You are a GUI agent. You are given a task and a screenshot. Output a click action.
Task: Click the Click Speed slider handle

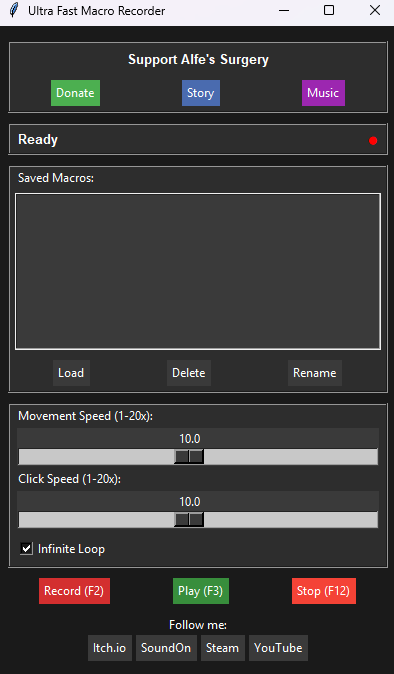click(x=189, y=520)
